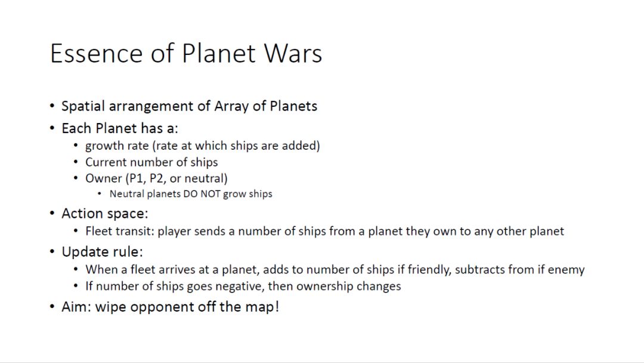Select the "Action space:" bullet heading
The image size is (644, 363).
point(105,213)
